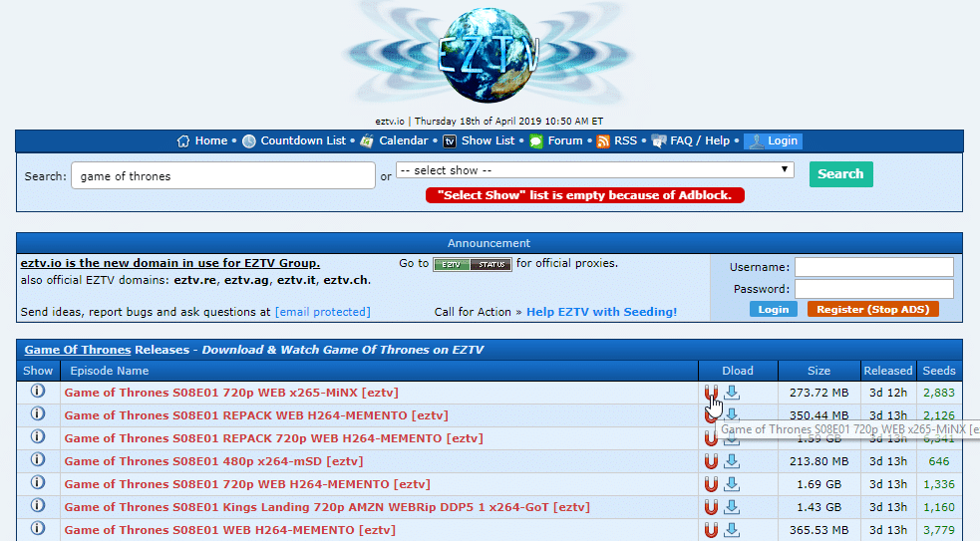980x541 pixels.
Task: Click the Home house icon
Action: coord(183,141)
